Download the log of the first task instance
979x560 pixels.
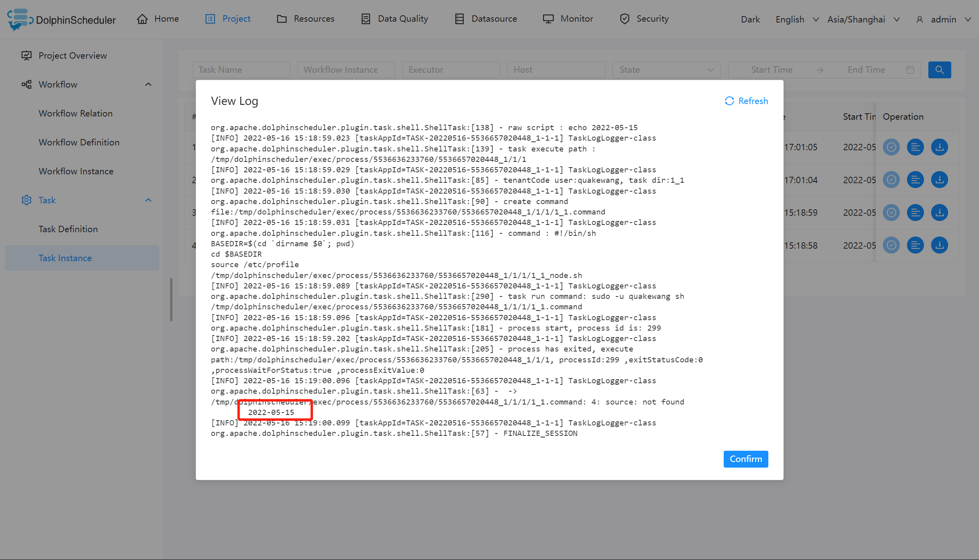point(940,147)
